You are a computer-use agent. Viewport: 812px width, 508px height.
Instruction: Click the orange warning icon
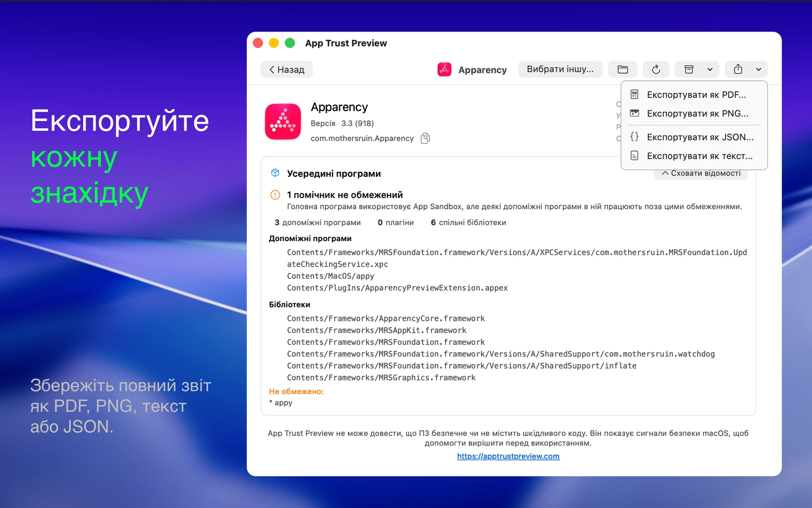275,195
